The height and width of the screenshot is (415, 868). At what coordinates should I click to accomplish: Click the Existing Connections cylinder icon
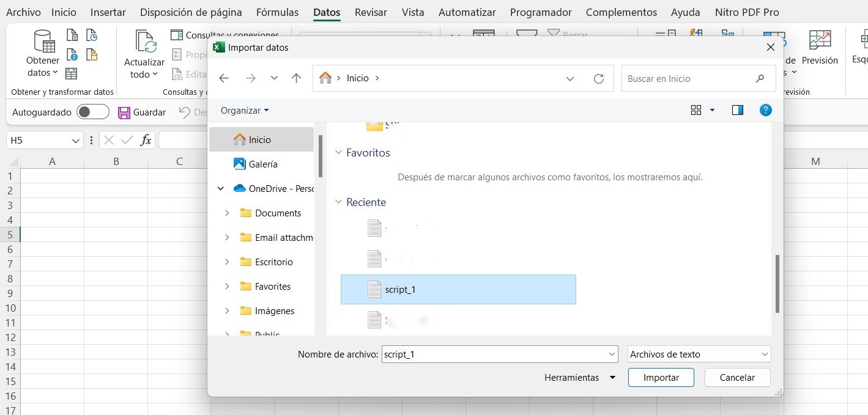[x=92, y=55]
